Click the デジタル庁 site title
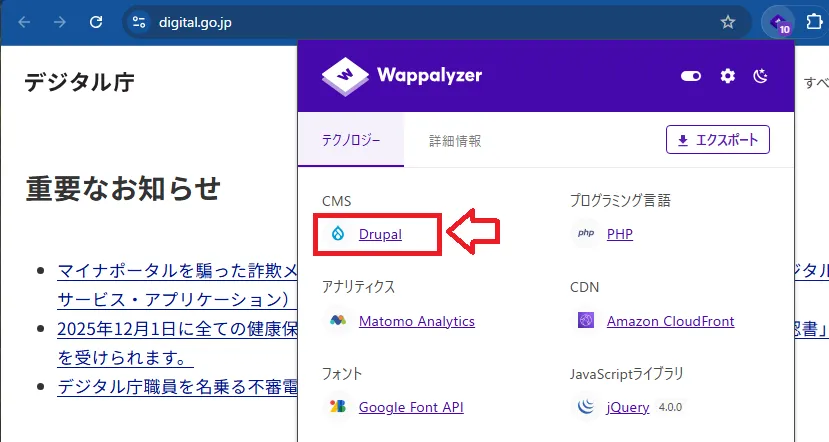829x442 pixels. pyautogui.click(x=79, y=82)
